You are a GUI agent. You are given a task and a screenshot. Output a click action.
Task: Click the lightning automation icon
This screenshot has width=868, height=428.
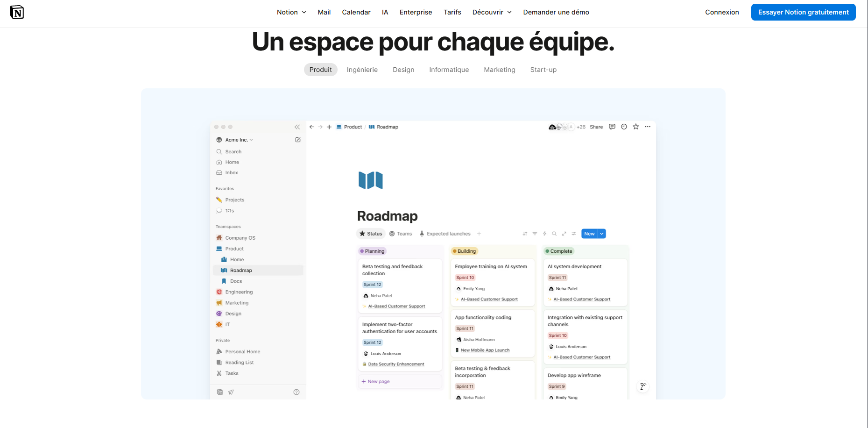[x=544, y=234]
